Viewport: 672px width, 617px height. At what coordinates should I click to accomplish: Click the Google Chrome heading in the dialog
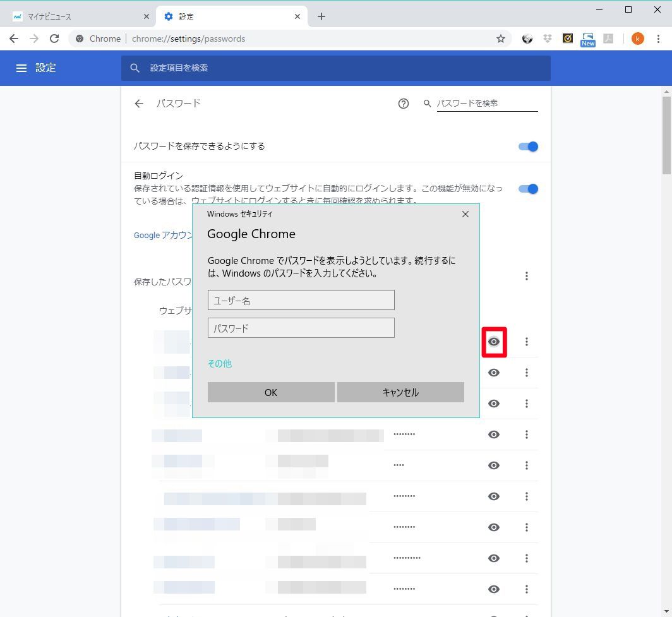(x=251, y=234)
